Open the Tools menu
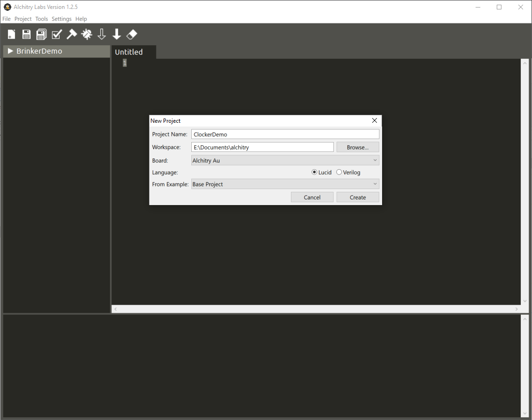Screen dimensions: 532x420 [41, 19]
